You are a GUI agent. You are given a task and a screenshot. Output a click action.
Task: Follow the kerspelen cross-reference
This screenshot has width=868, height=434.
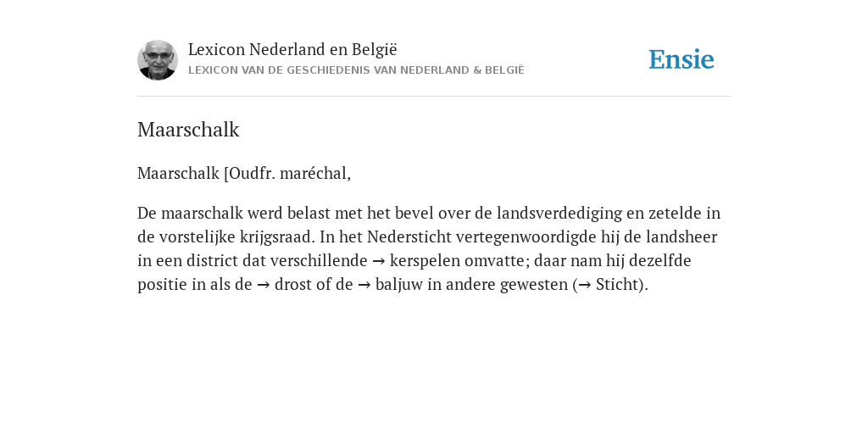(x=426, y=260)
